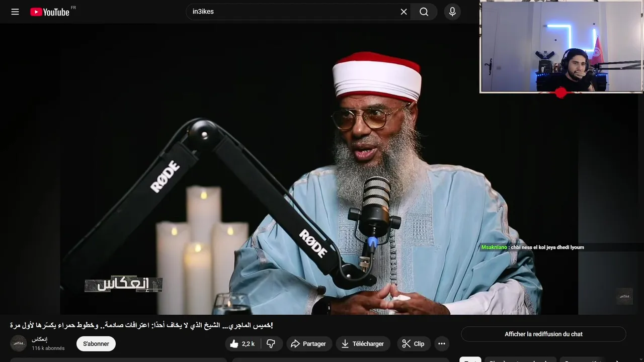Create a clip with the Clip button
The image size is (644, 362).
click(414, 344)
